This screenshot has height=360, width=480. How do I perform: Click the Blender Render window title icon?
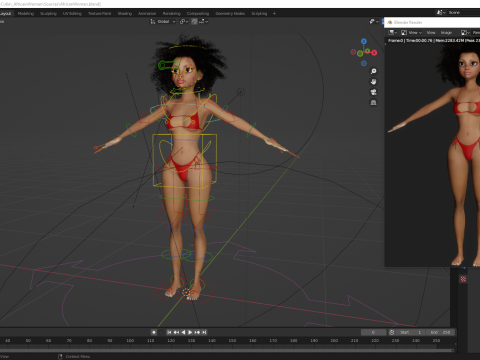(x=390, y=22)
